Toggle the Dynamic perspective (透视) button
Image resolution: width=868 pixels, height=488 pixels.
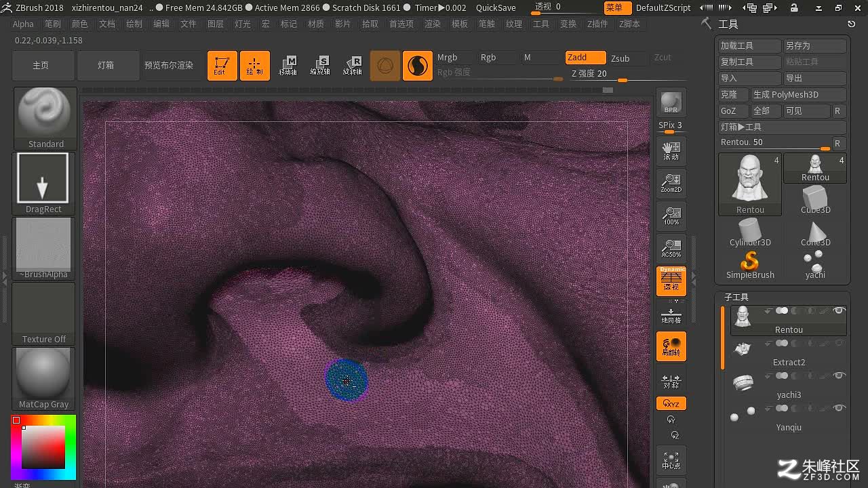671,281
